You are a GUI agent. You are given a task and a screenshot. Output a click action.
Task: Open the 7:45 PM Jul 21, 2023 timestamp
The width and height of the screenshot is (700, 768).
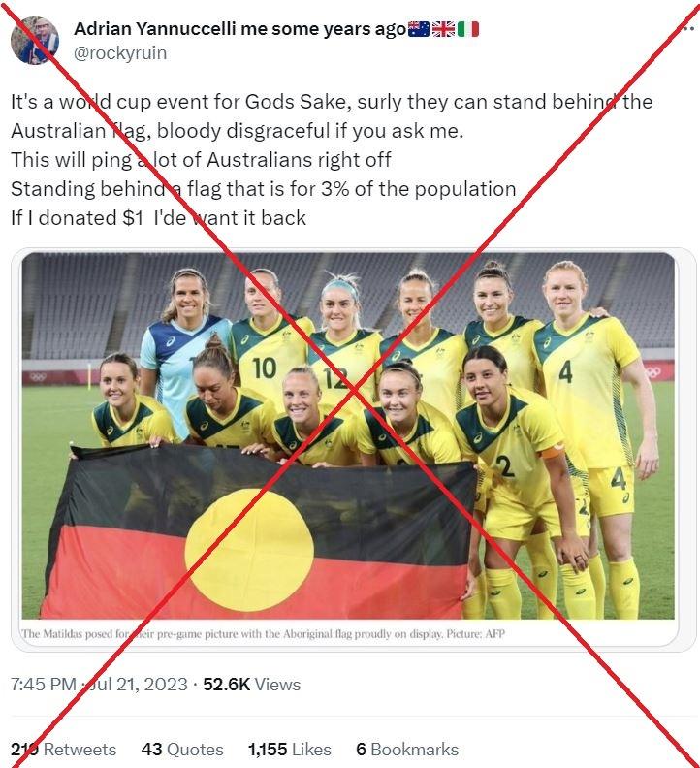[99, 685]
